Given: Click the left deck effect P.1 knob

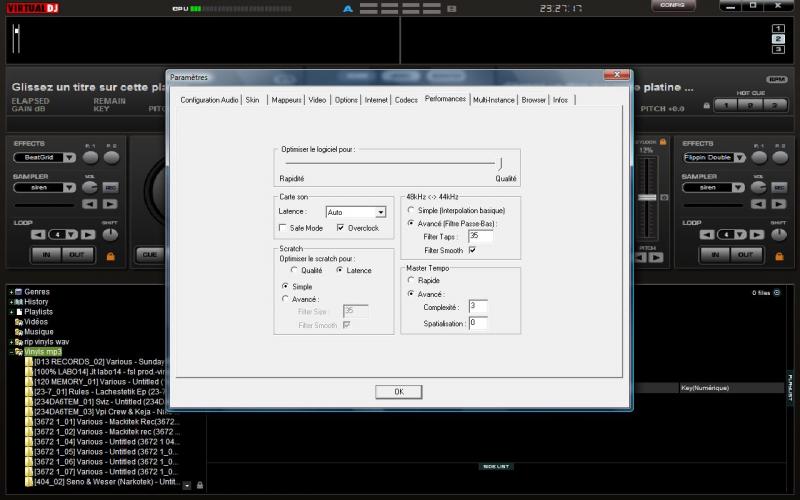Looking at the screenshot, I should point(90,158).
